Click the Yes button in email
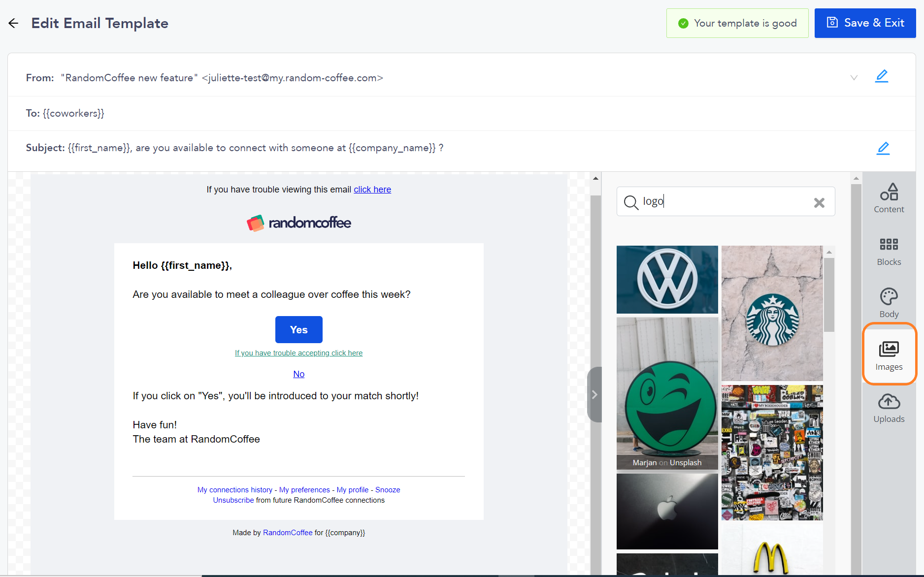924x577 pixels. [298, 329]
